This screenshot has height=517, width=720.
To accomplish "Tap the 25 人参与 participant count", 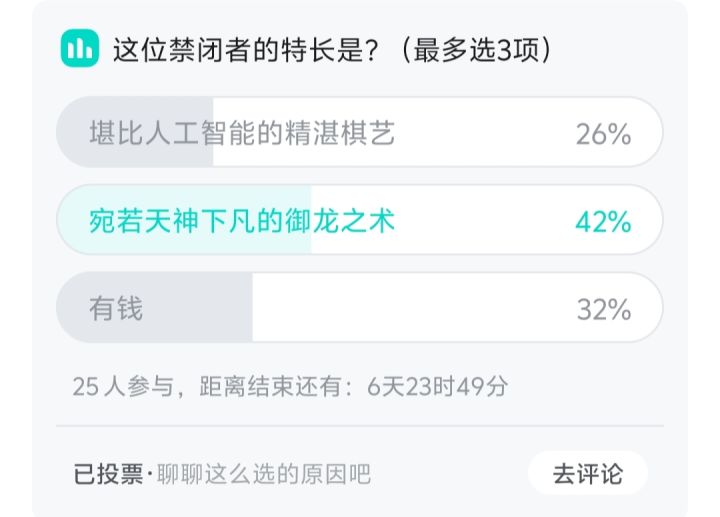I will click(x=123, y=386).
